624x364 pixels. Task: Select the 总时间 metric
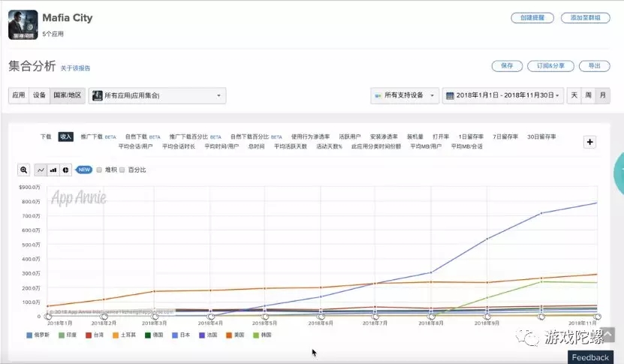click(256, 146)
